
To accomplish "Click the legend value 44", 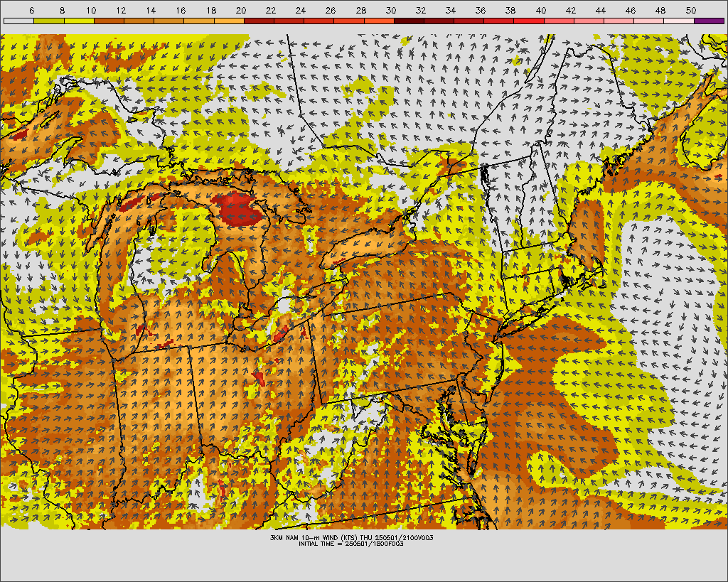I will click(x=600, y=10).
